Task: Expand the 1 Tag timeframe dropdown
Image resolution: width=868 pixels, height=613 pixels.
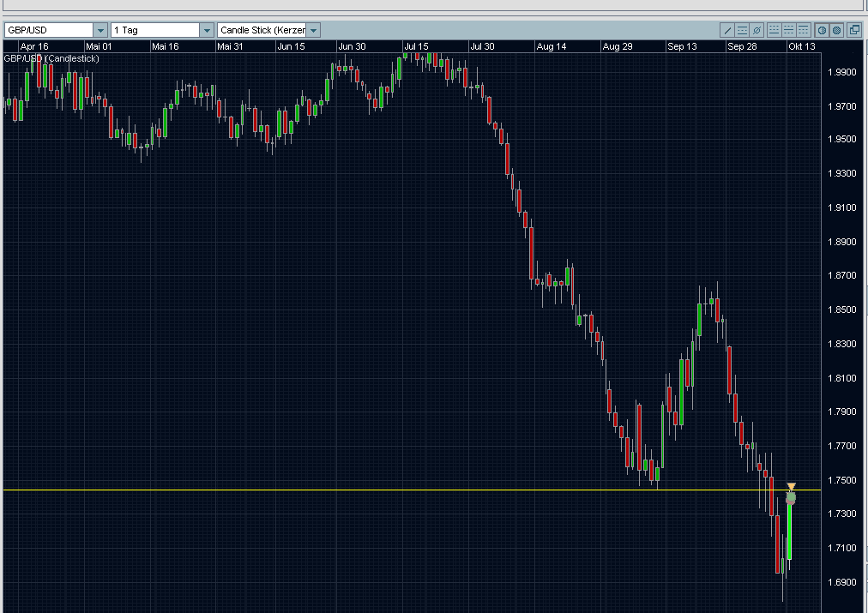Action: [207, 31]
